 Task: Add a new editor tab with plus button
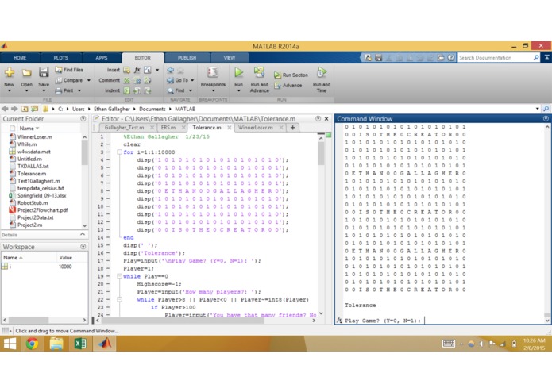(x=292, y=128)
